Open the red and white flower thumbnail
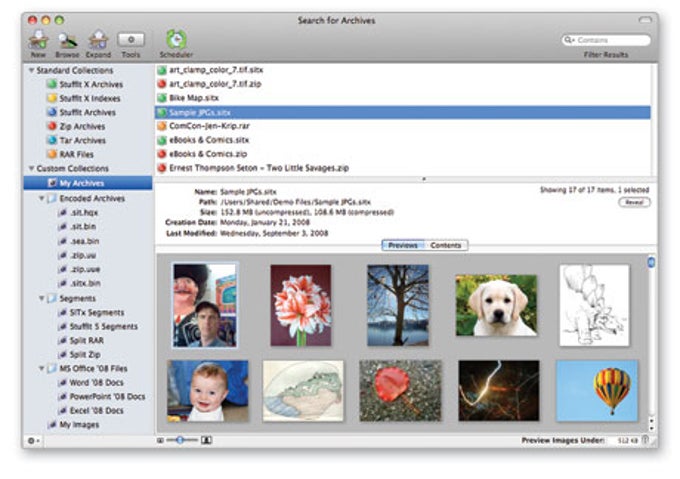 pos(301,305)
